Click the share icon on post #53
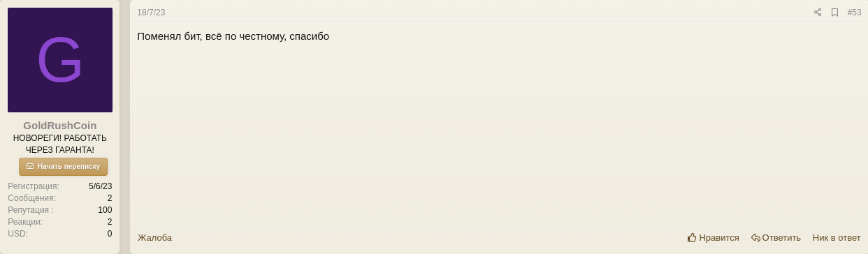 tap(818, 13)
